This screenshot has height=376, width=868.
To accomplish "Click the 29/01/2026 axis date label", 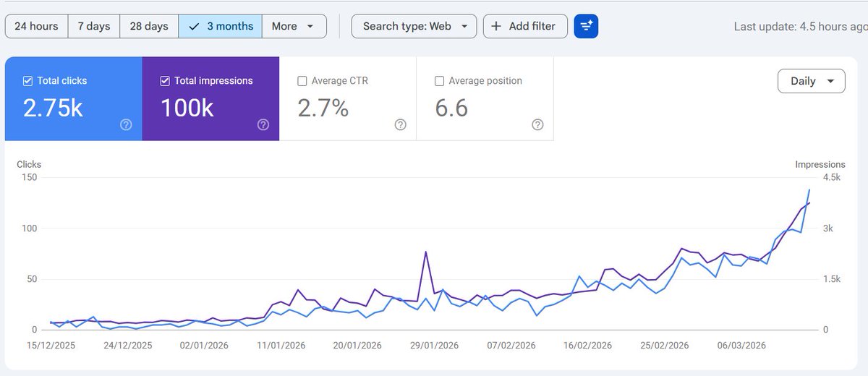I will pos(433,346).
